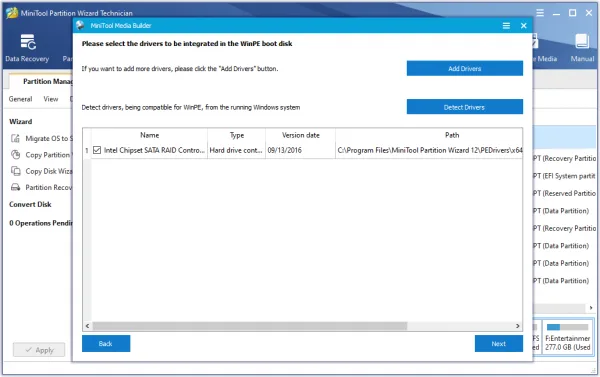Click the Migrate OS wizard icon
Image resolution: width=600 pixels, height=377 pixels.
coord(16,138)
